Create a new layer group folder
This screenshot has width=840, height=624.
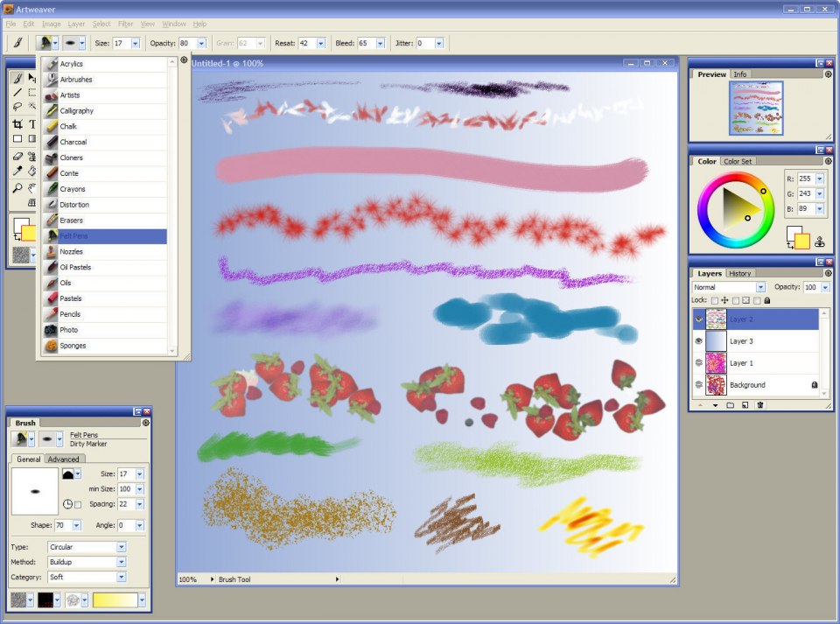point(730,405)
